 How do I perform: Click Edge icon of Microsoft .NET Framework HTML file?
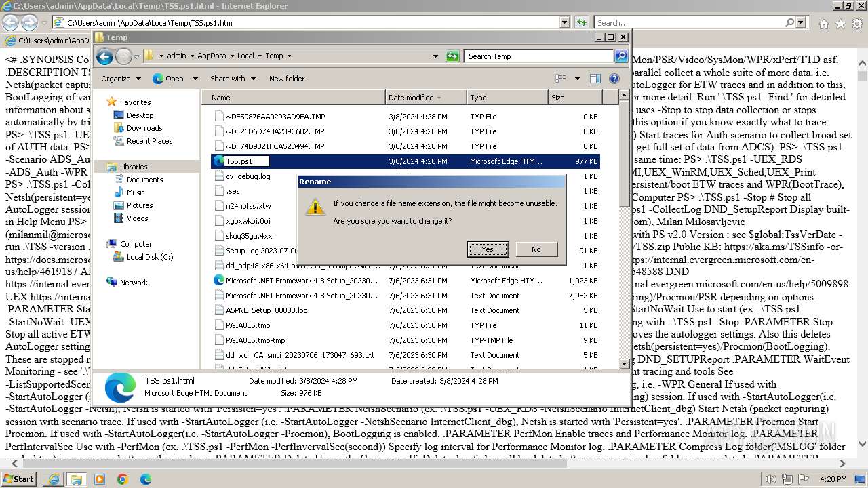pos(218,281)
